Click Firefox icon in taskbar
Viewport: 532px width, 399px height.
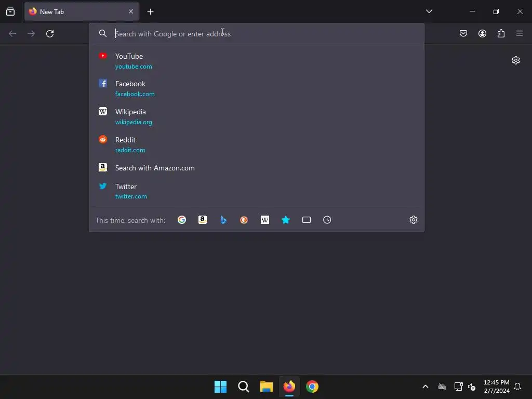pyautogui.click(x=289, y=387)
